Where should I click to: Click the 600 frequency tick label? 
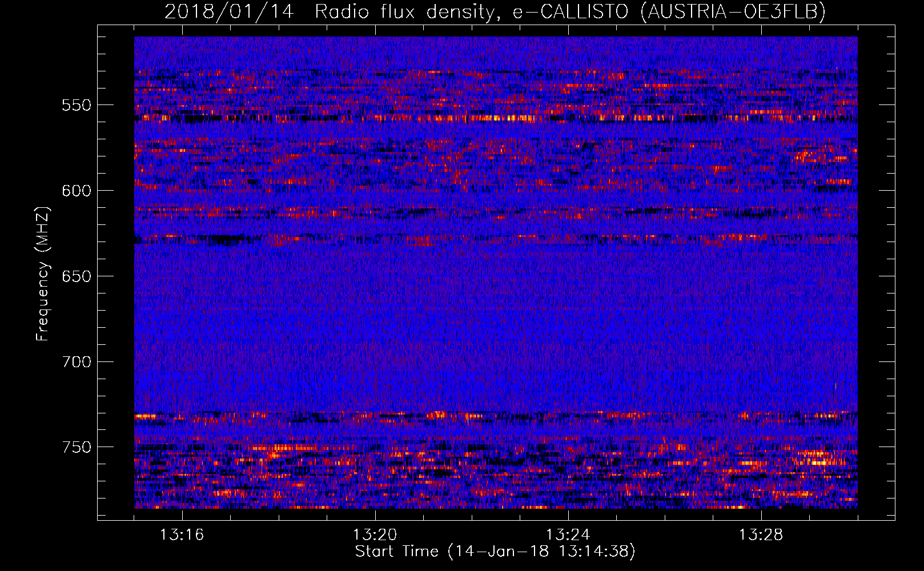tap(77, 191)
